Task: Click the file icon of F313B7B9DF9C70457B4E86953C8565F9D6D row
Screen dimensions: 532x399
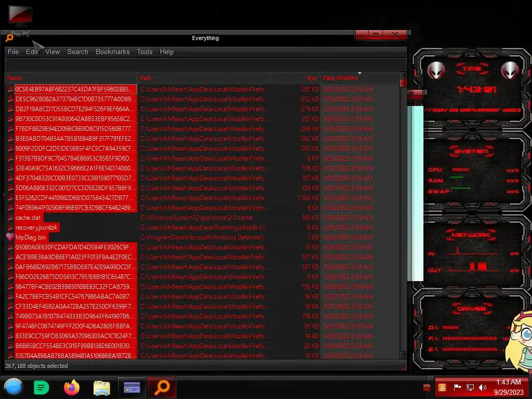Action: (x=10, y=158)
